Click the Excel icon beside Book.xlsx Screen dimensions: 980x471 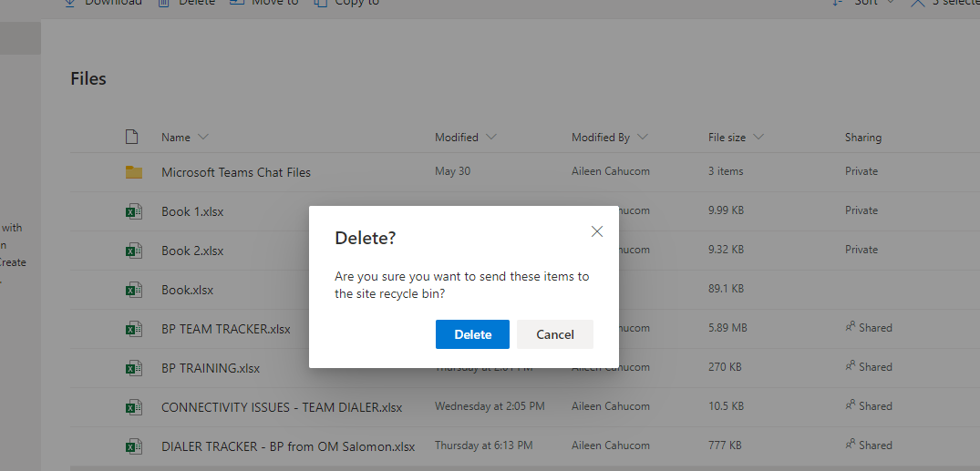point(134,290)
